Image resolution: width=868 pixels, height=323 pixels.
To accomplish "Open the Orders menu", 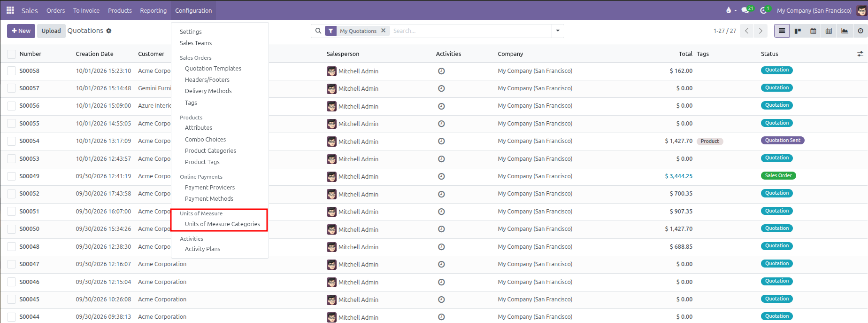I will (x=55, y=10).
